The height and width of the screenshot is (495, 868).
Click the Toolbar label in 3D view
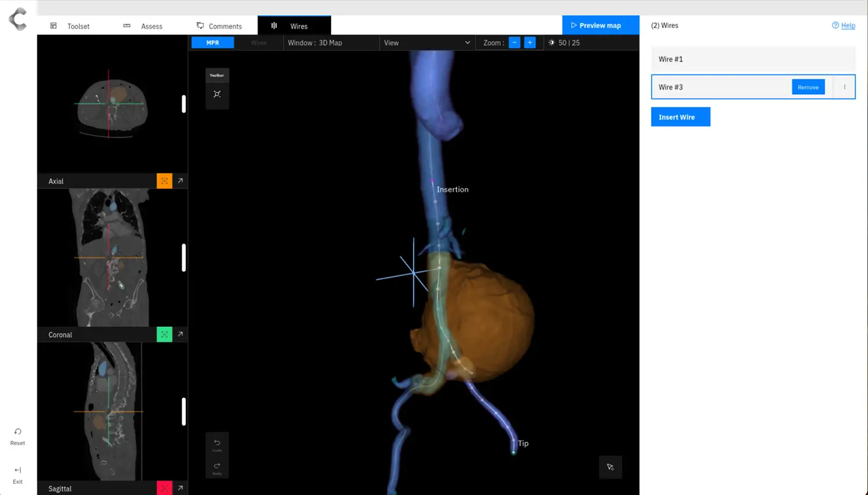tap(217, 75)
